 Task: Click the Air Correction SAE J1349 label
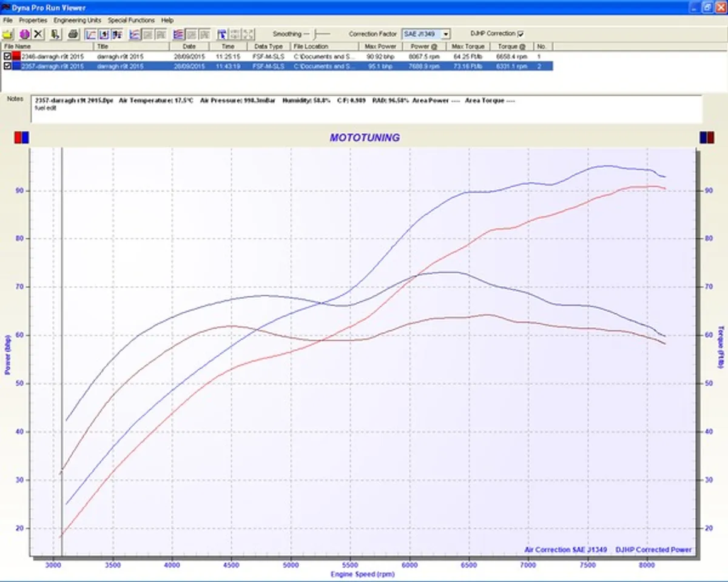567,550
